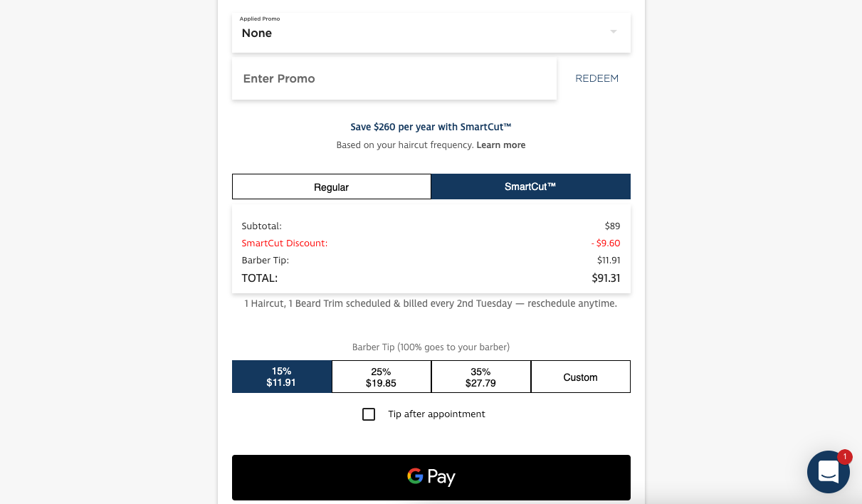Image resolution: width=862 pixels, height=504 pixels.
Task: Click the red chat notification badge
Action: pos(844,457)
